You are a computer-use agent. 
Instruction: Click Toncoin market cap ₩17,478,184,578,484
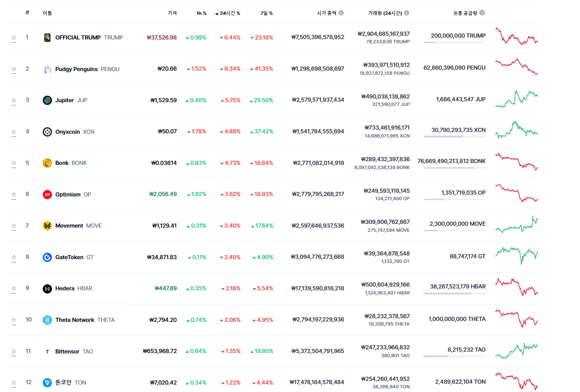317,383
